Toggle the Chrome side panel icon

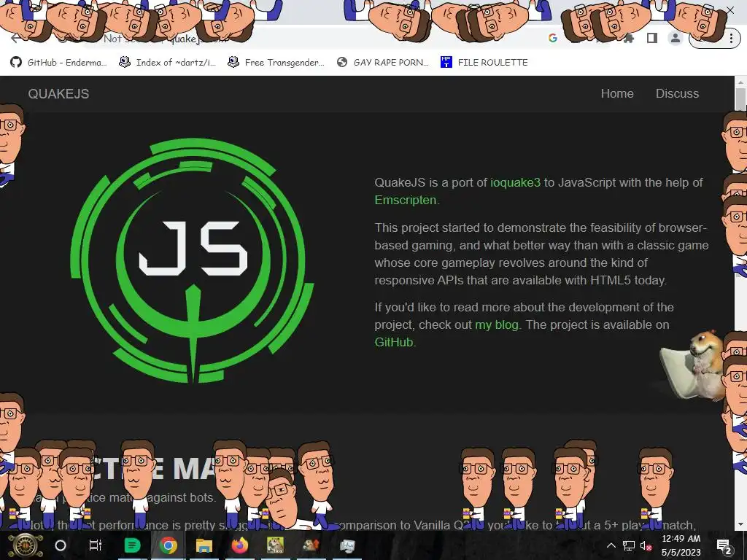click(x=652, y=38)
